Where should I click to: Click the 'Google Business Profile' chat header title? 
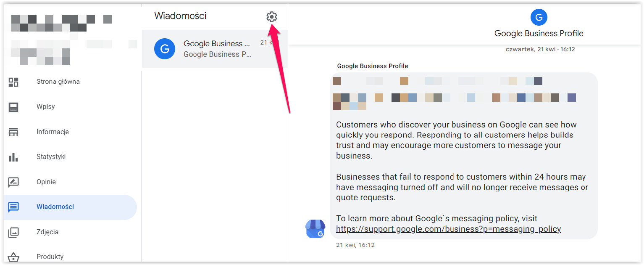point(539,33)
